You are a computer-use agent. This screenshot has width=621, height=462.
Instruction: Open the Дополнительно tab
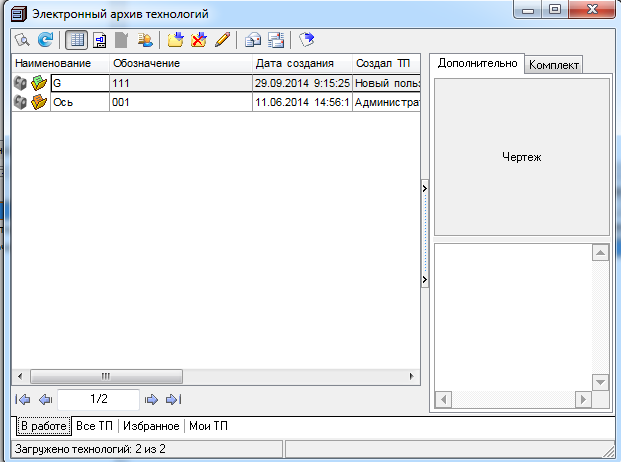(477, 63)
